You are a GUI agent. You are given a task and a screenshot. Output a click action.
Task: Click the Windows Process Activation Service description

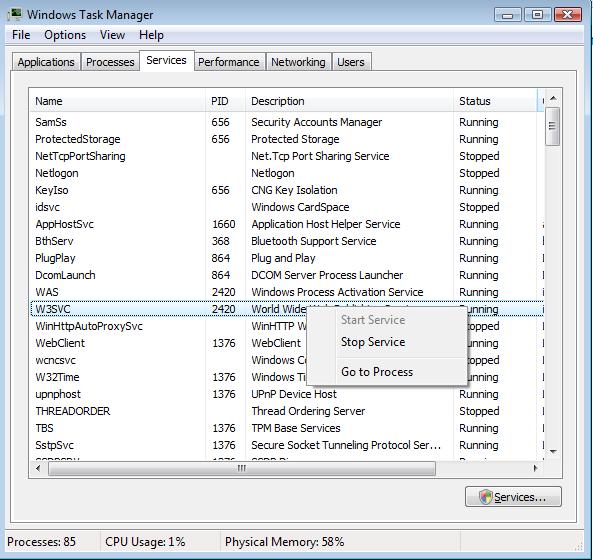click(337, 292)
